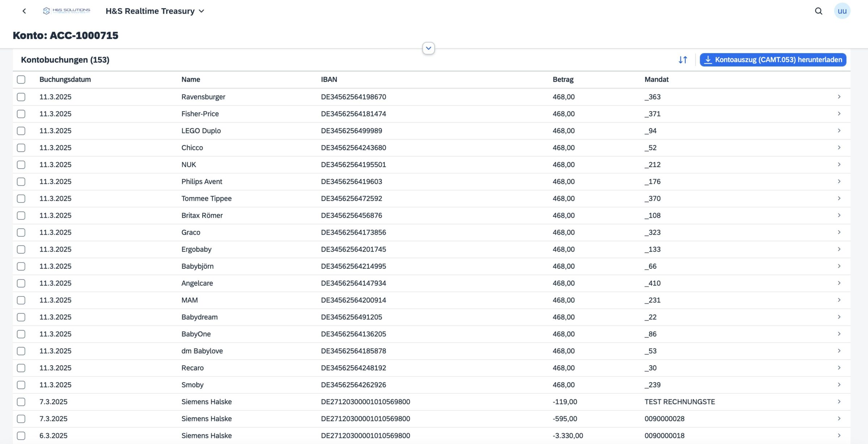
Task: Click the name dm Babylove
Action: (202, 351)
